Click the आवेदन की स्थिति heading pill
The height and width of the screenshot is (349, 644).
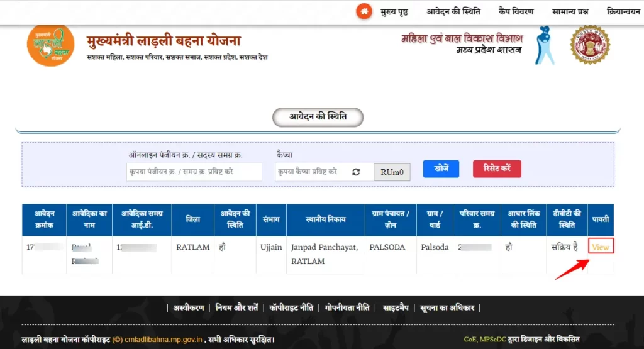tap(318, 117)
